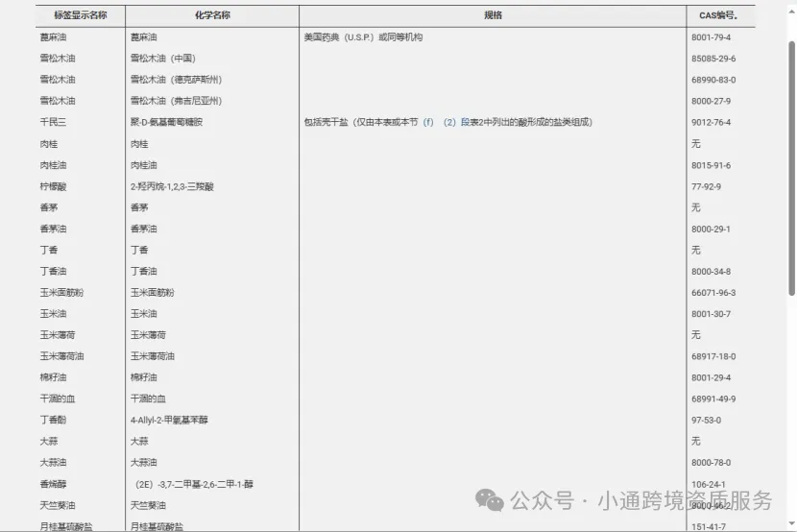Select CAS number 8015-91-6
798x532 pixels.
[711, 165]
